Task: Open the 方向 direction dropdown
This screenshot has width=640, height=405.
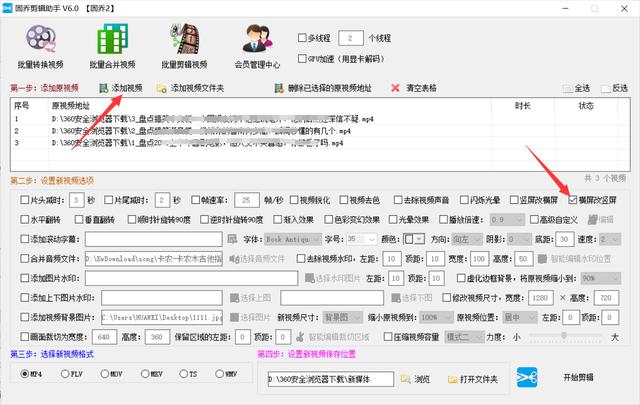Action: 467,239
